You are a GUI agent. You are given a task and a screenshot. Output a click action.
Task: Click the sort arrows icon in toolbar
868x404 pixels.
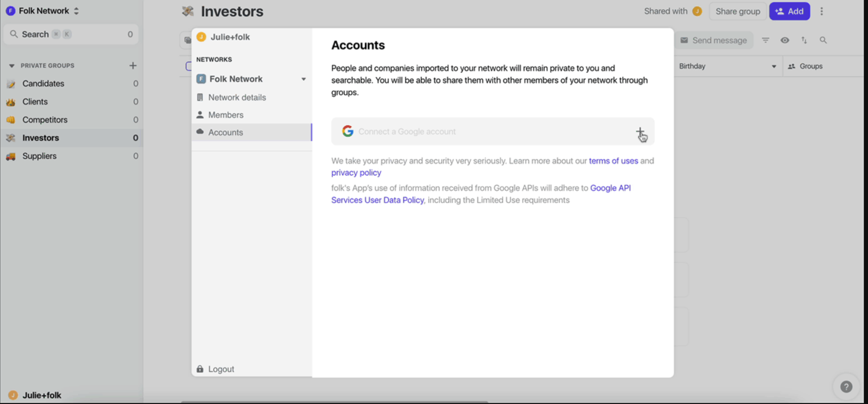(804, 40)
